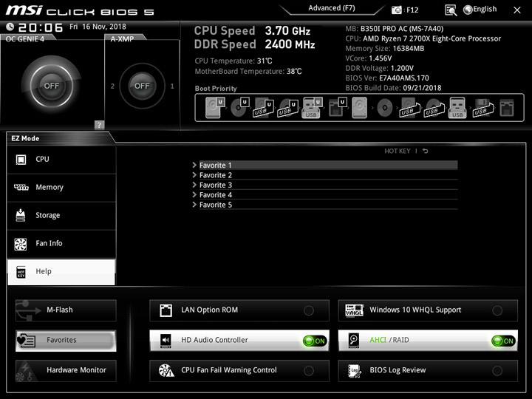Open BIOS Log Review

428,370
